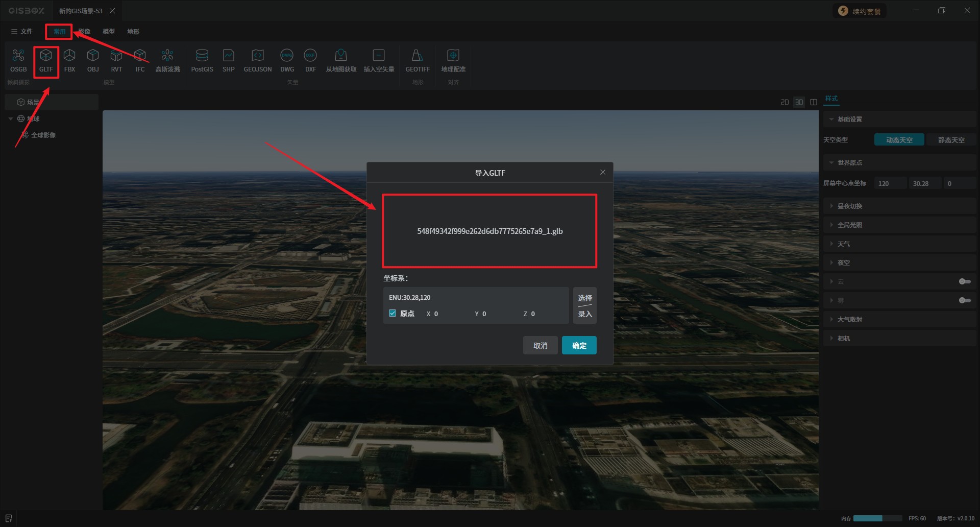Click the GEOJSON import icon

(257, 60)
